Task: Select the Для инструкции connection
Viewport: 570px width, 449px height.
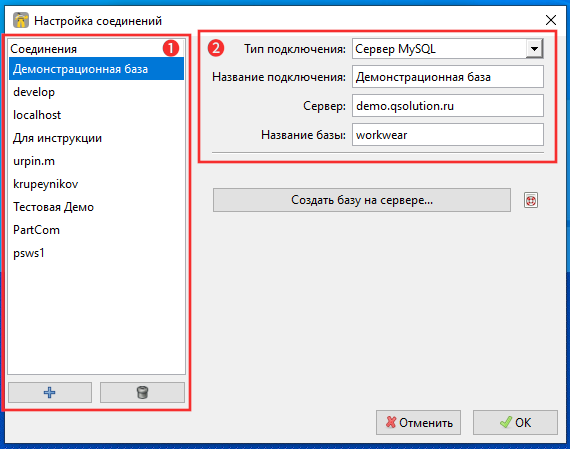Action: tap(96, 138)
